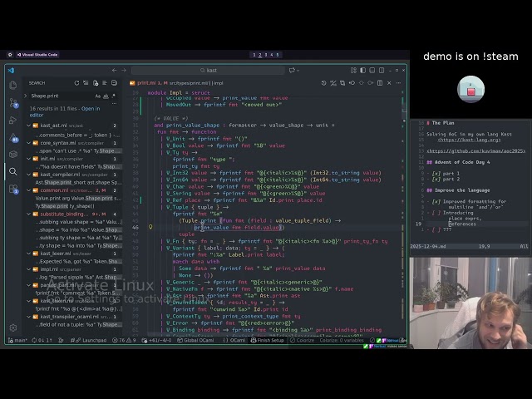Toggle bottom panel visibility
Image resolution: width=532 pixels, height=399 pixels.
click(x=372, y=70)
